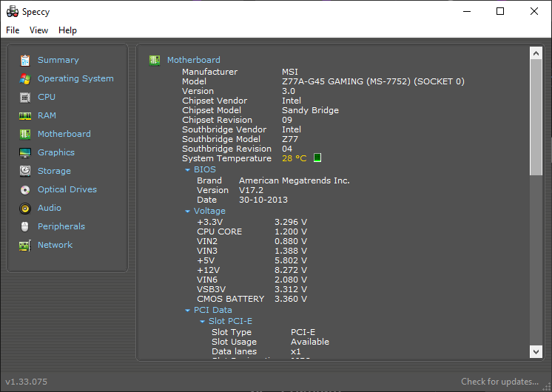Click the Chipset Model value Sandy Bridge

(x=311, y=110)
